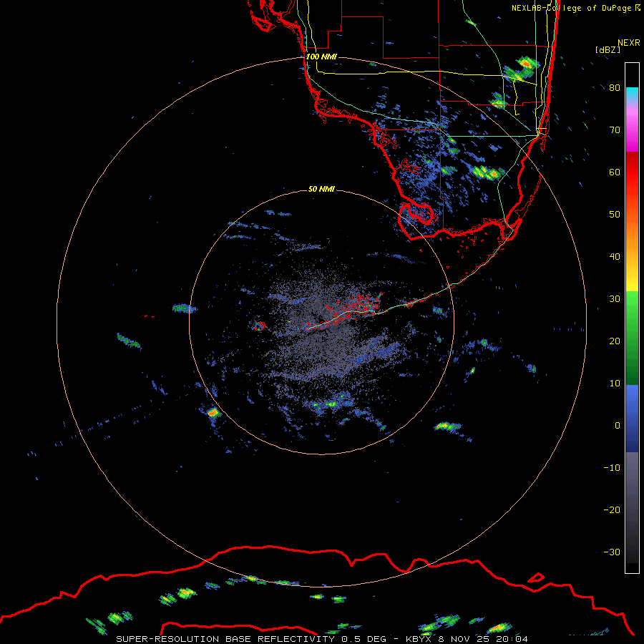Click the -20 value on dBZ scale

coord(612,510)
